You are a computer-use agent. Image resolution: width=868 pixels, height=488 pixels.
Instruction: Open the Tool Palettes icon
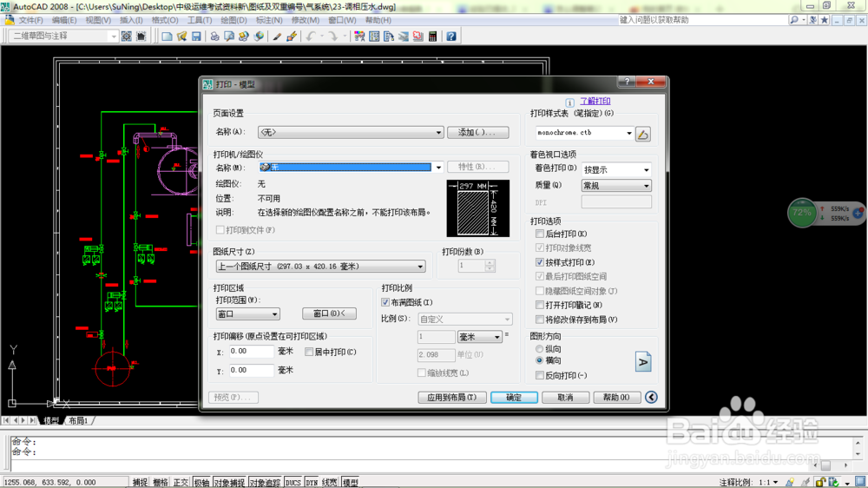pos(389,36)
